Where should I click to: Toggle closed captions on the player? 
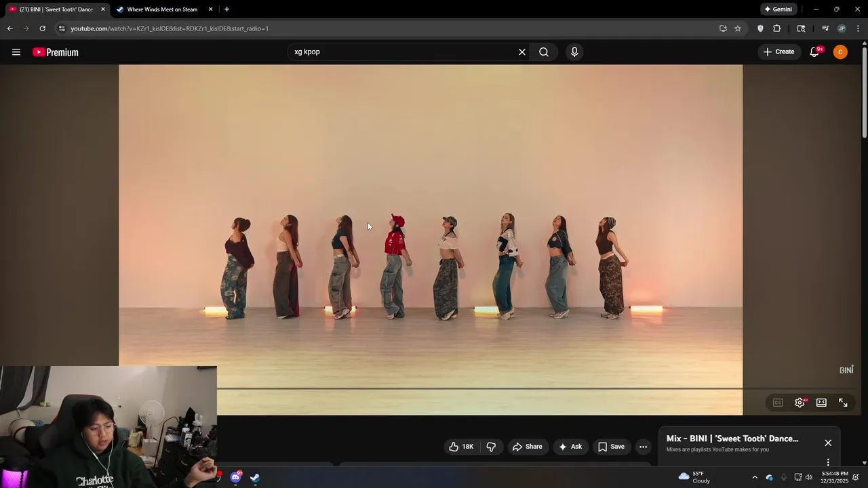[778, 403]
